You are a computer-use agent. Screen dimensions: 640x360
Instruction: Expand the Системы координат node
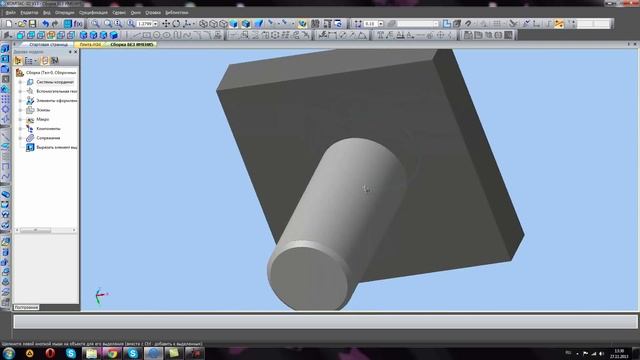(x=20, y=82)
